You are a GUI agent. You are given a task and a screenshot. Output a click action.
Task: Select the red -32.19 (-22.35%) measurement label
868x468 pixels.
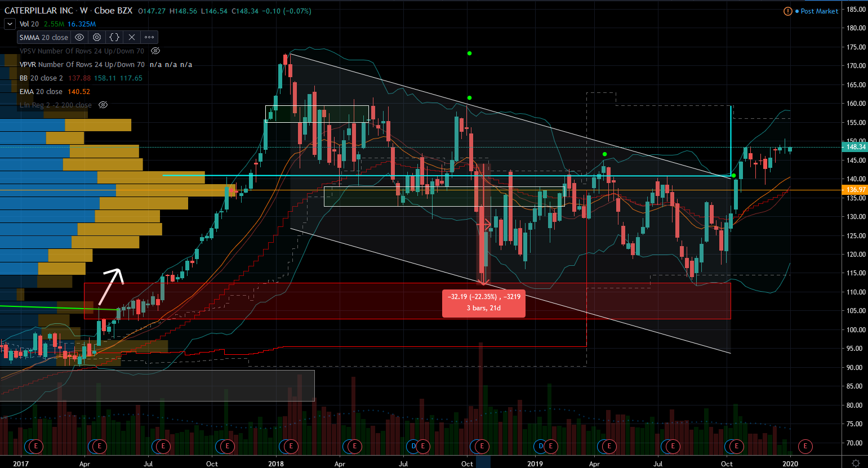point(484,302)
